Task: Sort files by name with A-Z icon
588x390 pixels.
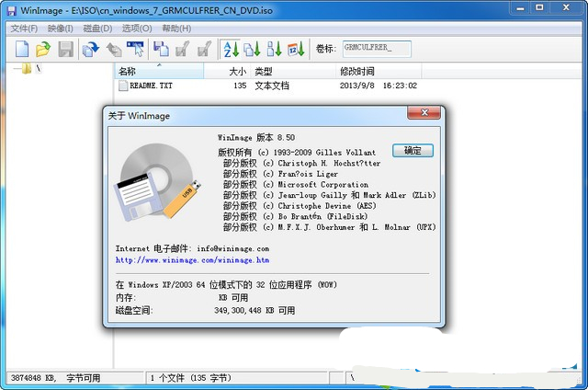Action: [x=231, y=49]
